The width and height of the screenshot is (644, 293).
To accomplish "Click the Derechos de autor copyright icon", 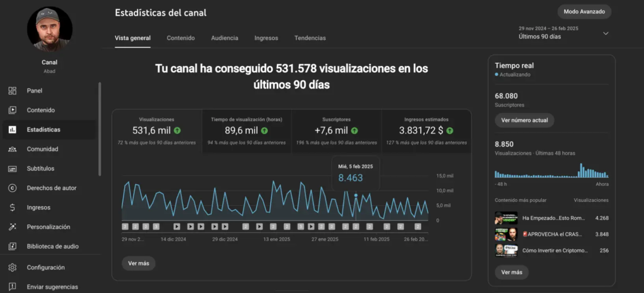I will pos(12,188).
